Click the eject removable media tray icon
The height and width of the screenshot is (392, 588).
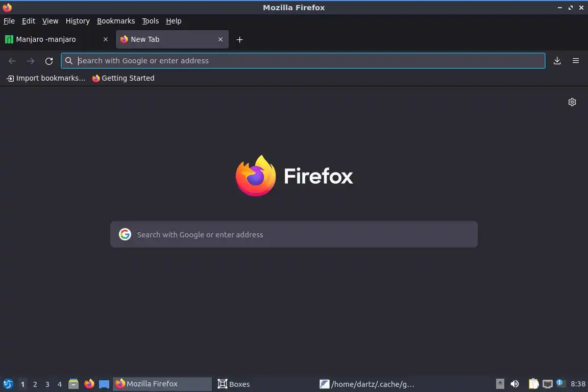500,384
